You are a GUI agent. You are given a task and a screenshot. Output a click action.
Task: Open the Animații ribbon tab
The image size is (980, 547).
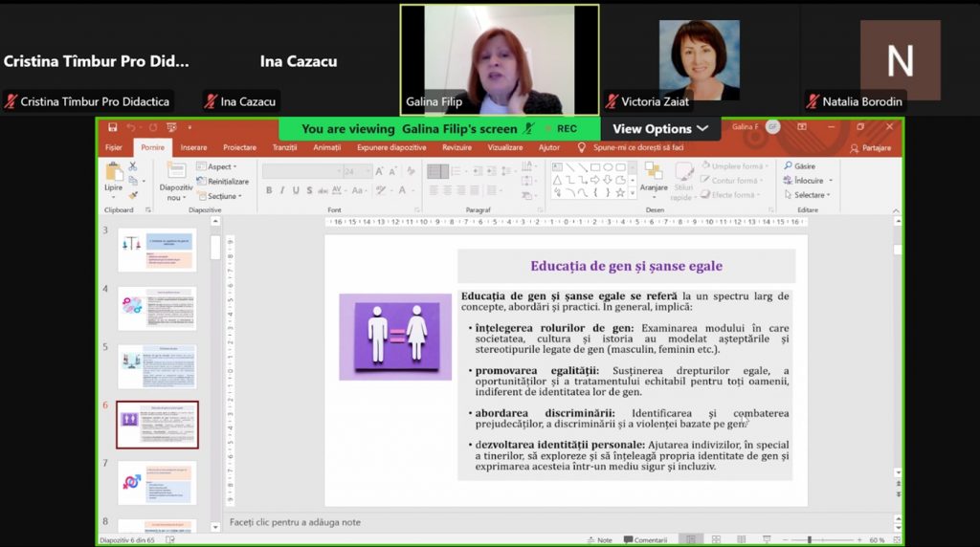(x=327, y=147)
